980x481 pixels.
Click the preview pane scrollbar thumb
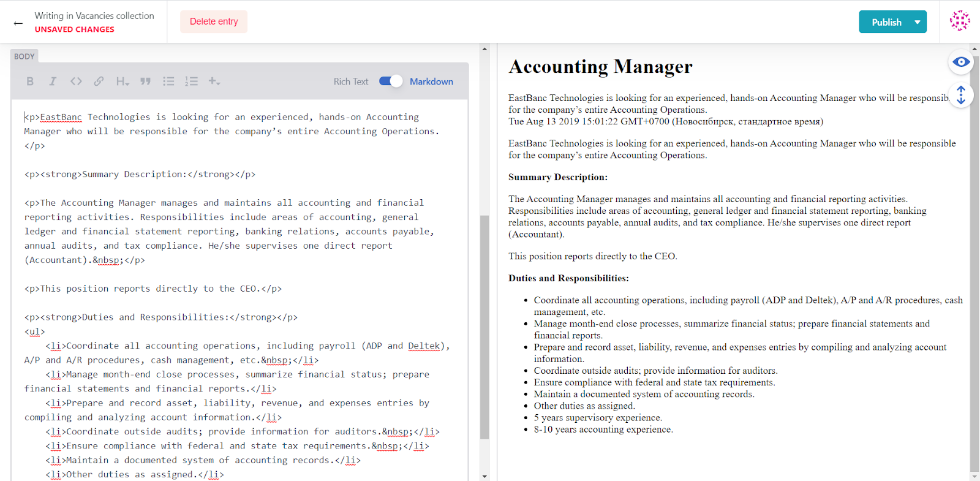[x=974, y=263]
